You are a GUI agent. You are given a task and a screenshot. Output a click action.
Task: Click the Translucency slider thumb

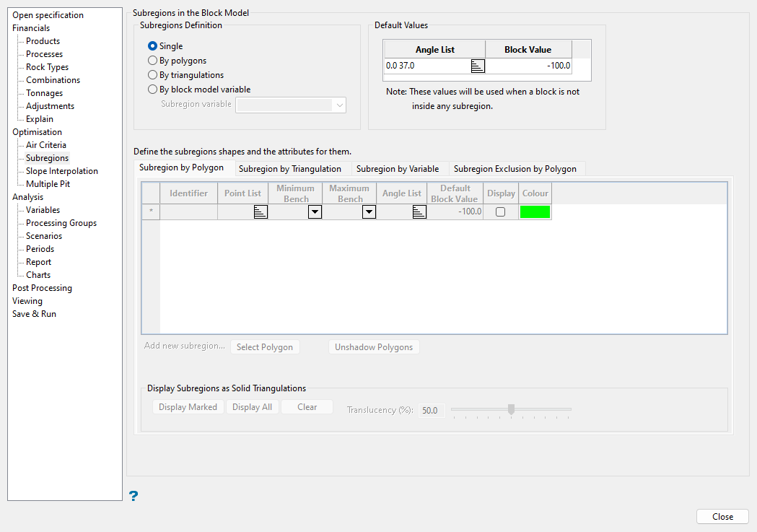tap(511, 409)
